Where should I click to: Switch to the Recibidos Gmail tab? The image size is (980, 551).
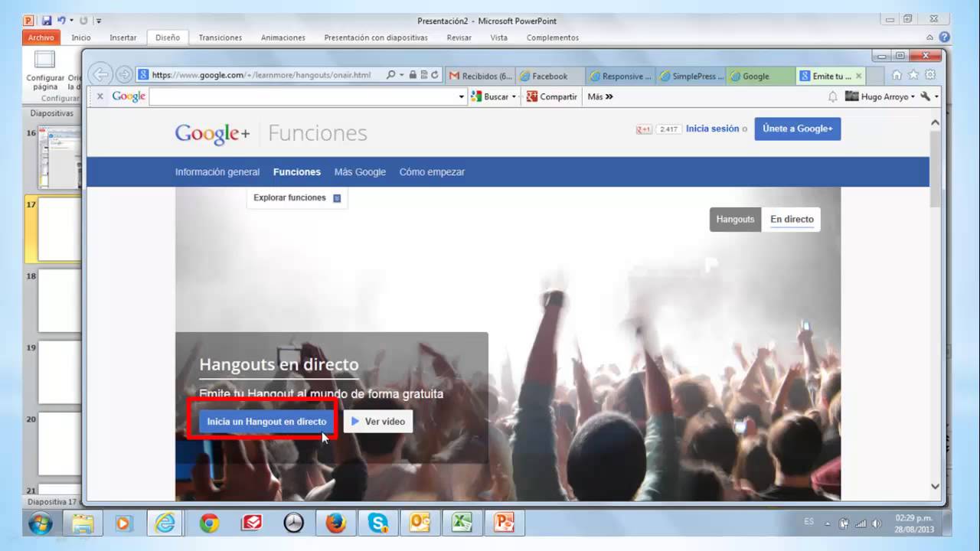tap(479, 76)
